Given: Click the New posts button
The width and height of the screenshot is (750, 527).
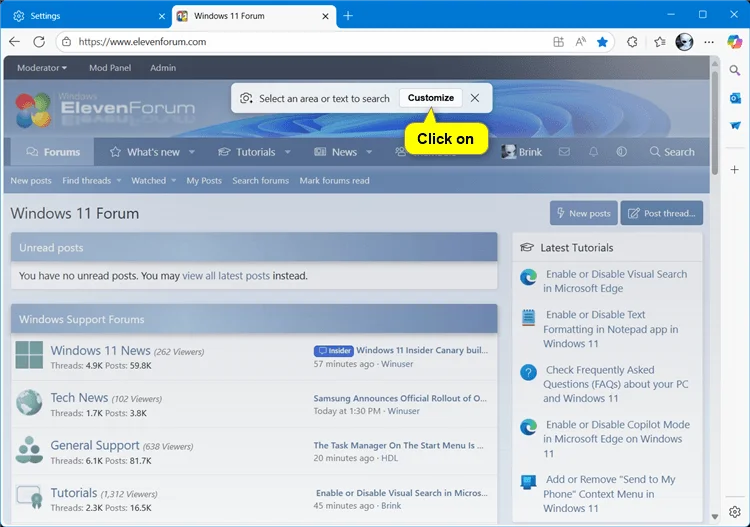Looking at the screenshot, I should (x=584, y=213).
